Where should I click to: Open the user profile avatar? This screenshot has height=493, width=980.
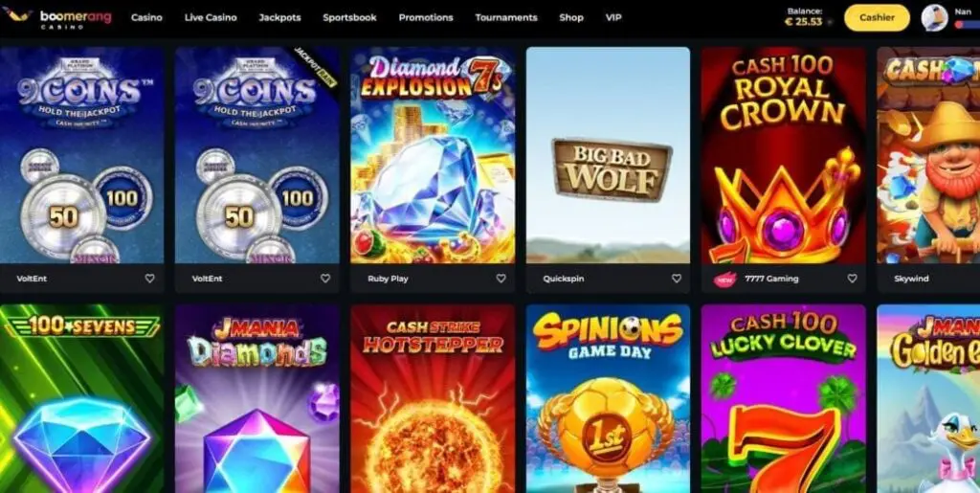pos(934,17)
